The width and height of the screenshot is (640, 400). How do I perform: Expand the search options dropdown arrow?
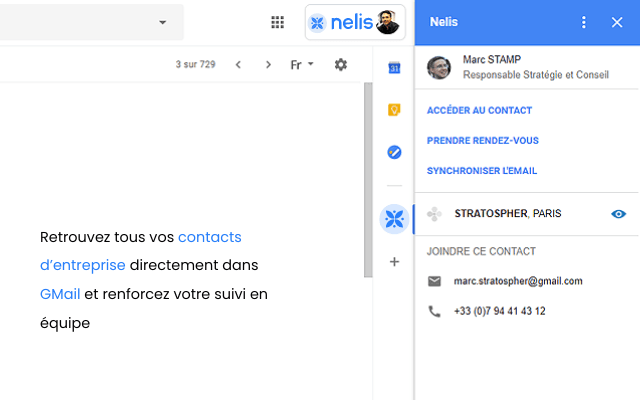(162, 22)
